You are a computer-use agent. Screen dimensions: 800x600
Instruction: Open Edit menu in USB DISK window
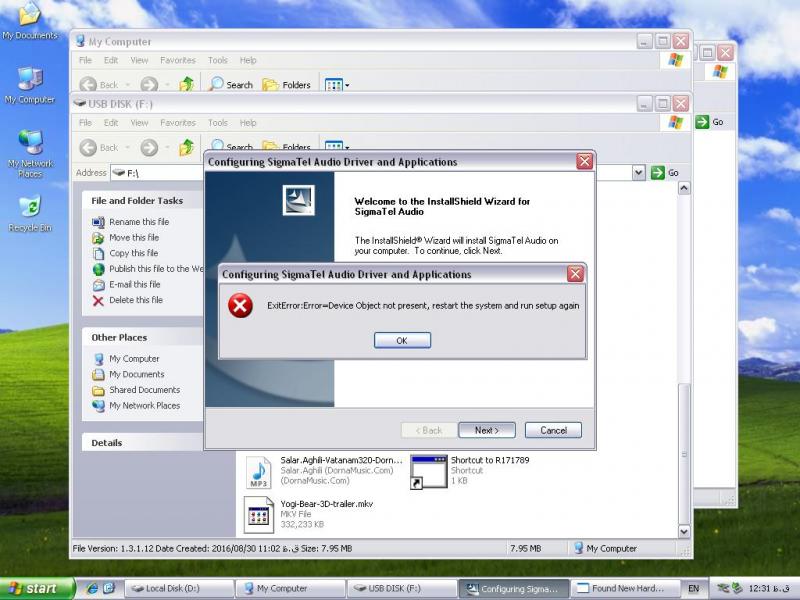[x=111, y=123]
